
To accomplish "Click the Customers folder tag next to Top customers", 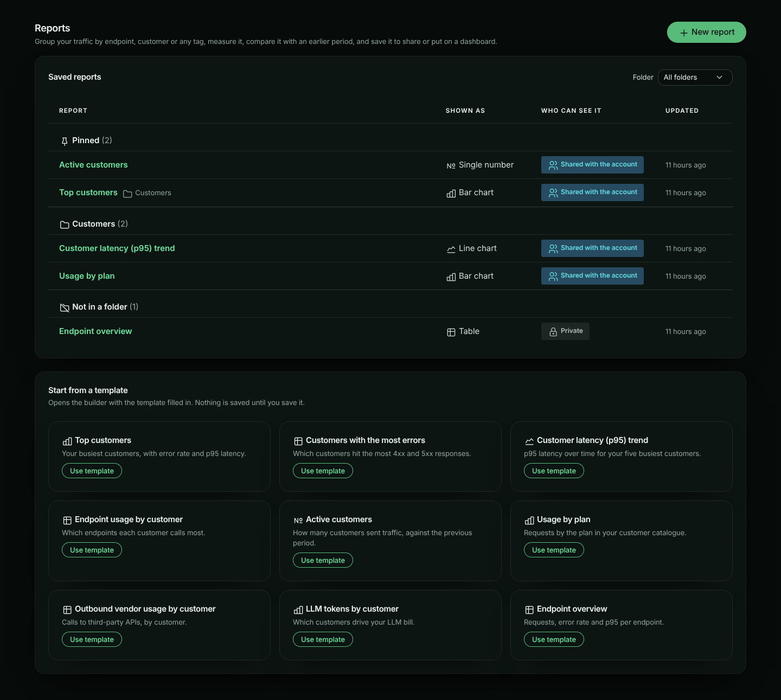I will tap(147, 193).
